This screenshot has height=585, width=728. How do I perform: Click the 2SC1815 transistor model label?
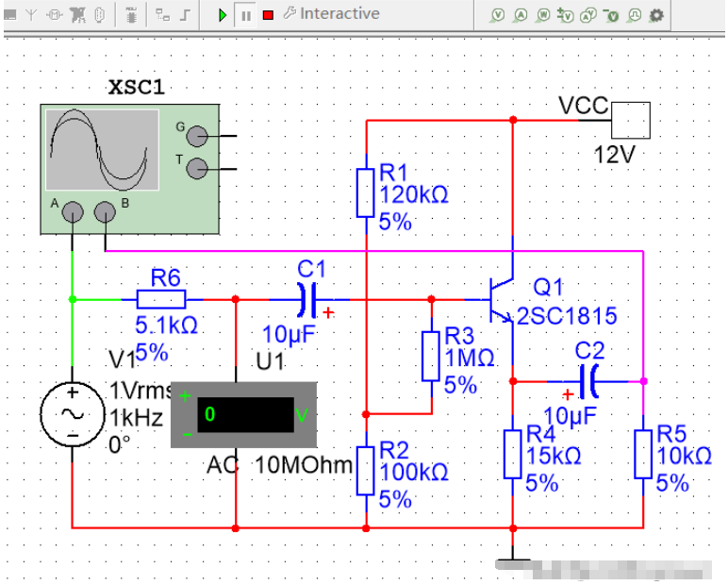tap(567, 316)
